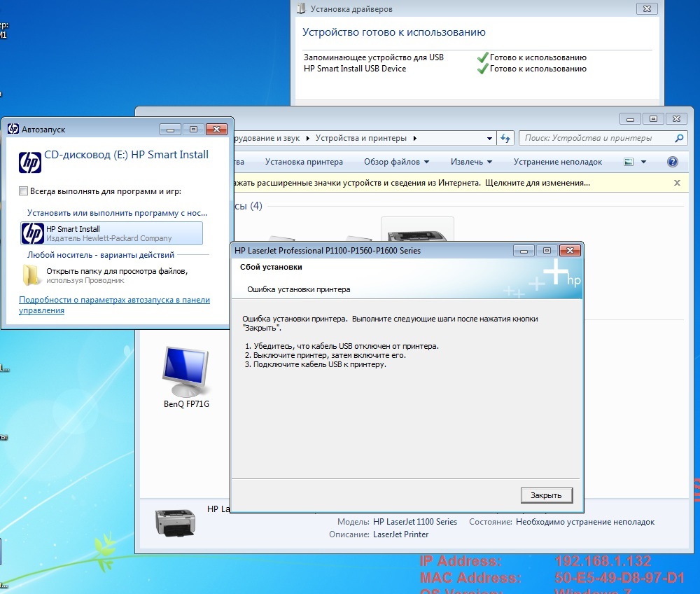Screen dimensions: 700x594
Task: Refresh the Devices and Printers address bar
Action: point(505,138)
